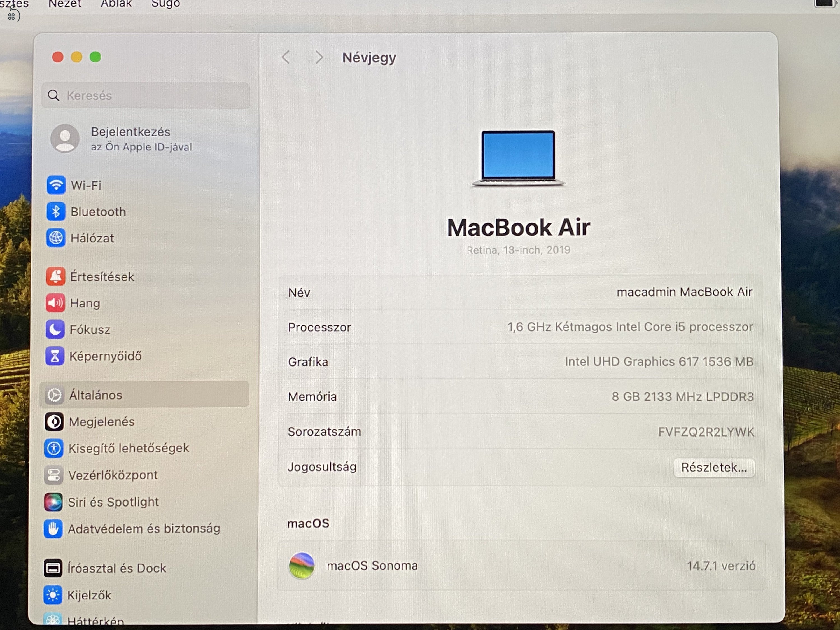
Task: Click the Általános gear icon
Action: [55, 395]
